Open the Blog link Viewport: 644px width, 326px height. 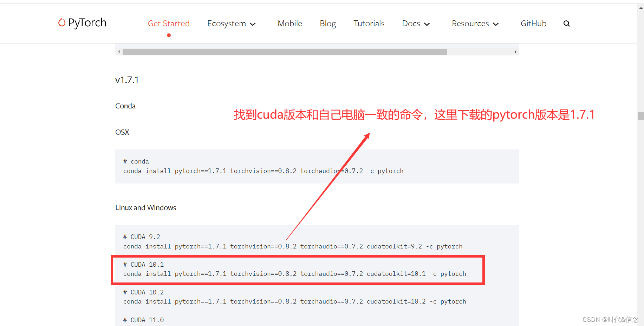coord(328,24)
